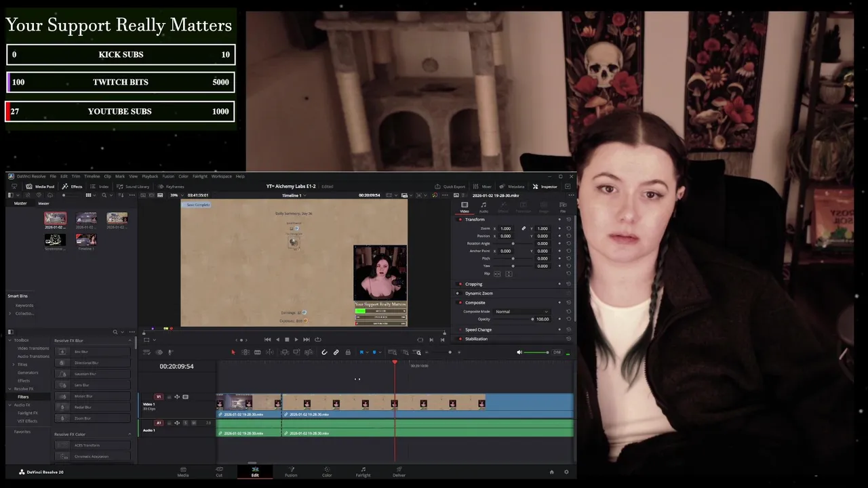Reset the Transform section
Image resolution: width=868 pixels, height=488 pixels.
coord(568,220)
